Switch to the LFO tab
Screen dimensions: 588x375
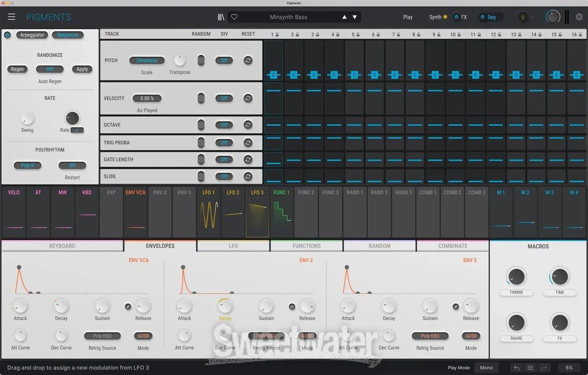233,246
